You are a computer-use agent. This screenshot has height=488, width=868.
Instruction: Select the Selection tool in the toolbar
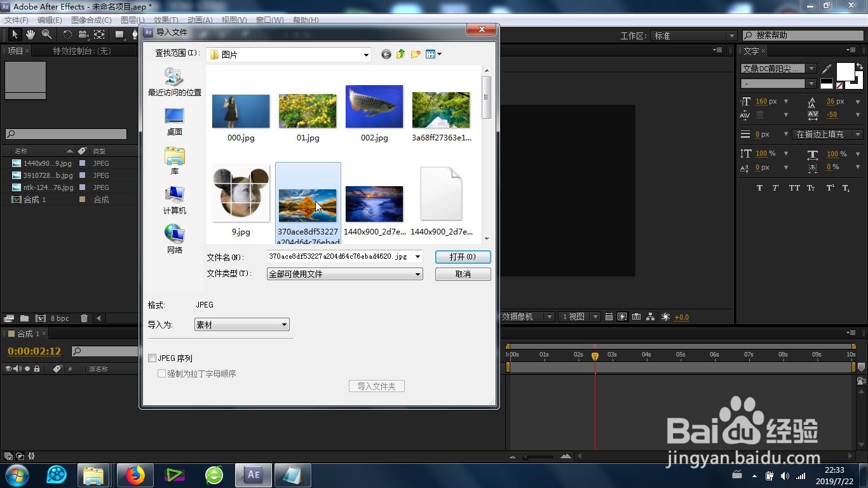pyautogui.click(x=15, y=34)
